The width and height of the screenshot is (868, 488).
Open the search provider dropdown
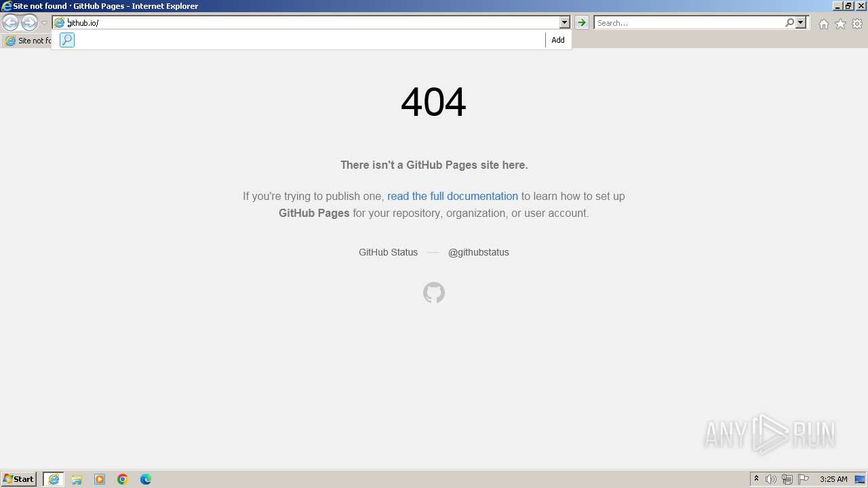point(801,22)
